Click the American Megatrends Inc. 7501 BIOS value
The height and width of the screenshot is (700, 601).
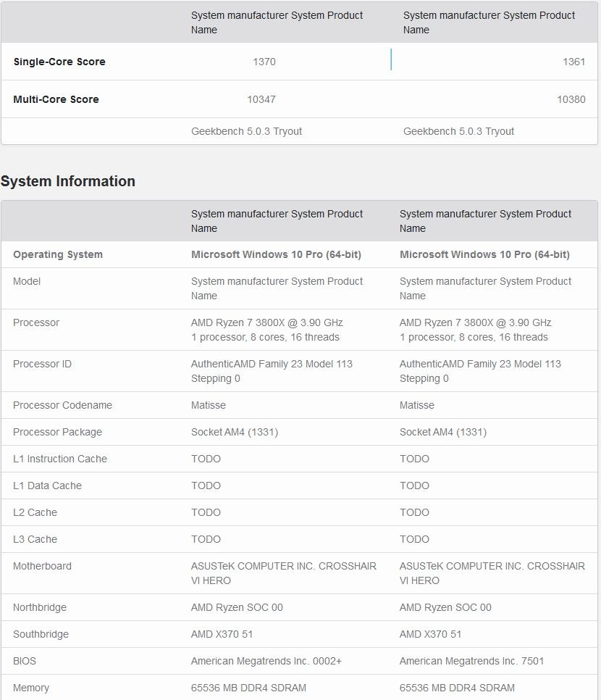[x=471, y=661]
